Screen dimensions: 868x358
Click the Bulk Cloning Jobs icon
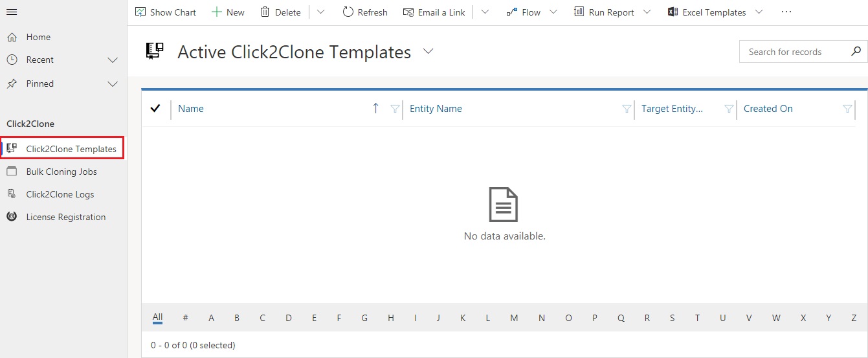(12, 172)
